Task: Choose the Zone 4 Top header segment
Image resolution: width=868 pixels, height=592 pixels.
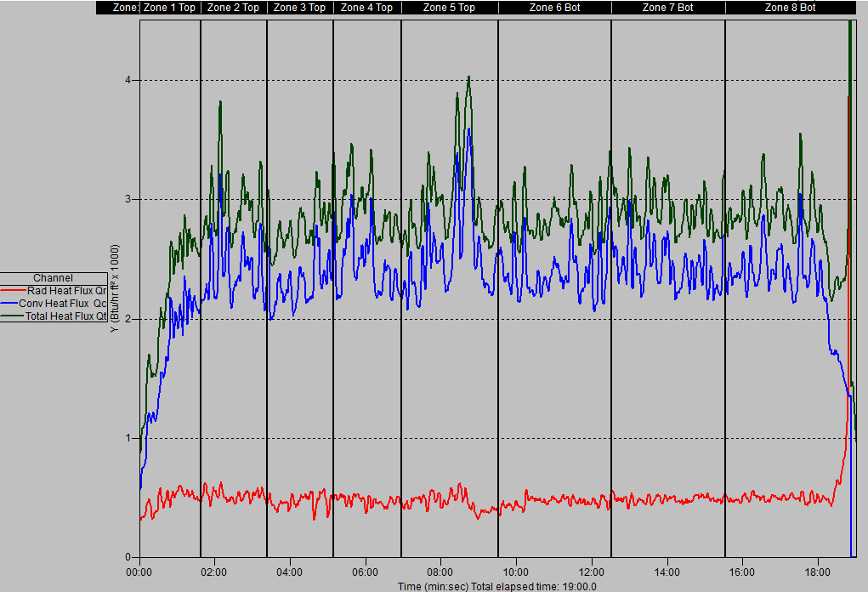Action: [366, 8]
